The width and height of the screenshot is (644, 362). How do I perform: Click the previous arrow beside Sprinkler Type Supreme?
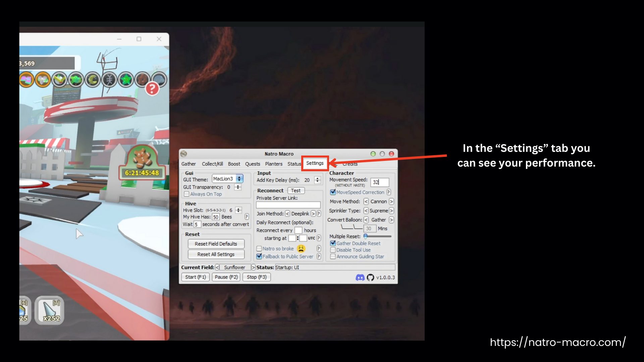(x=366, y=210)
